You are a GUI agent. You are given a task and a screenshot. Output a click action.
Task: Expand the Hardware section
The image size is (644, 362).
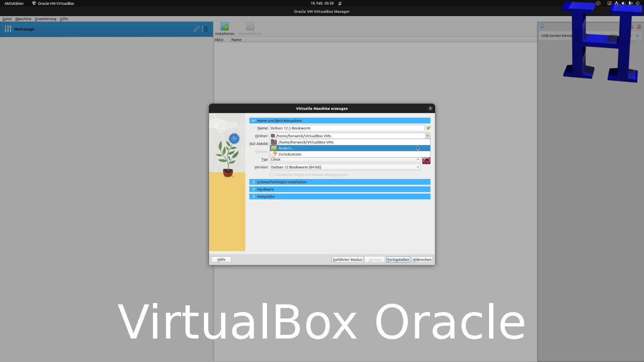tap(340, 189)
